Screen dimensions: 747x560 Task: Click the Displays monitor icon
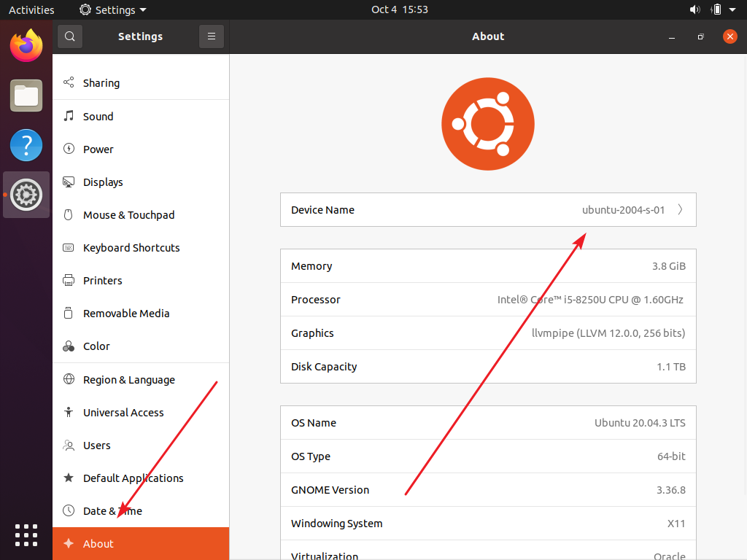pos(69,182)
